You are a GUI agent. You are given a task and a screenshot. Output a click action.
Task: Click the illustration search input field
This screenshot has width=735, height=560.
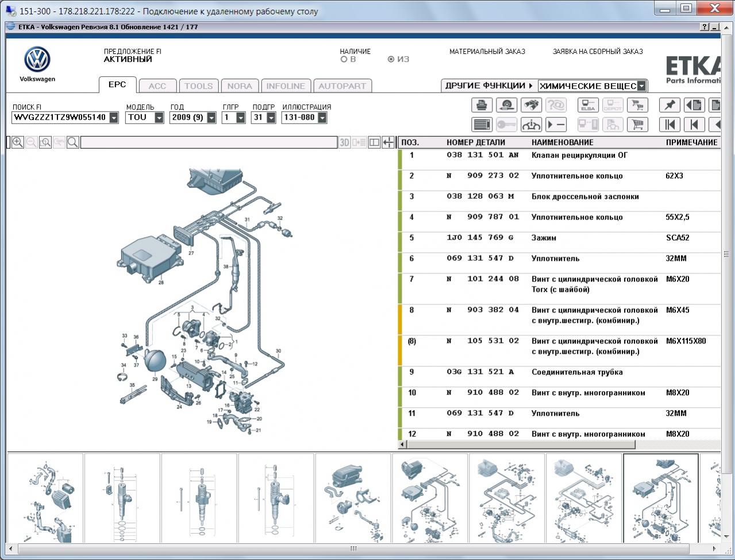pyautogui.click(x=209, y=142)
